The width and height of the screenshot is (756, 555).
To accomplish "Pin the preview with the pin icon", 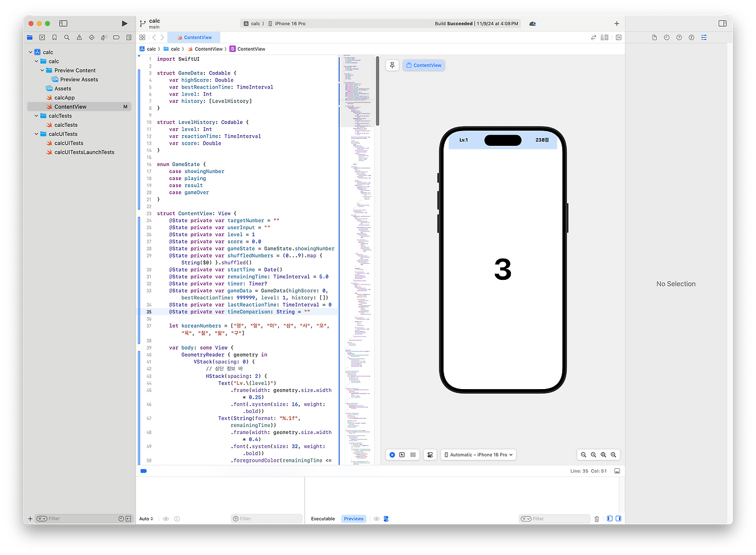I will [393, 65].
